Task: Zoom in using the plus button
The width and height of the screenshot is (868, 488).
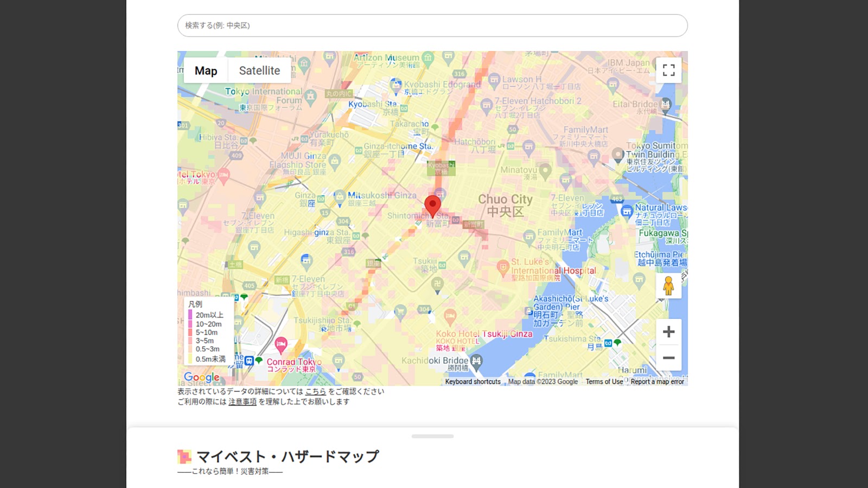Action: click(x=668, y=332)
